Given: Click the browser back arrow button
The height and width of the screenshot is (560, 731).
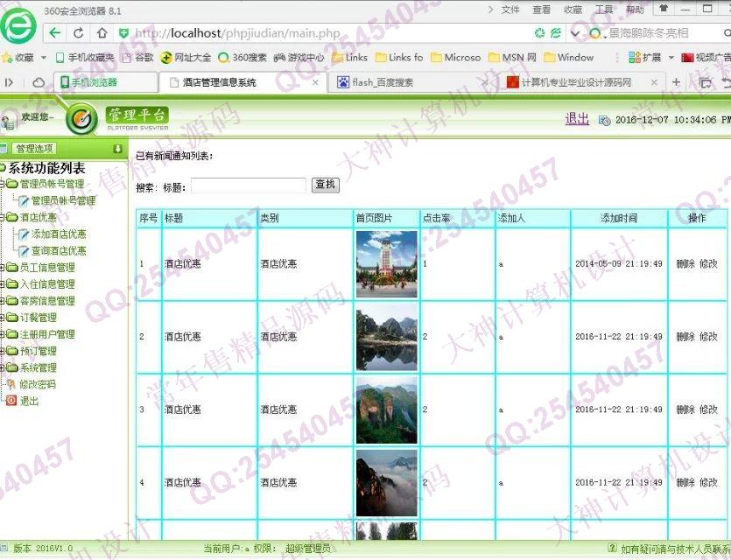Looking at the screenshot, I should pyautogui.click(x=55, y=33).
